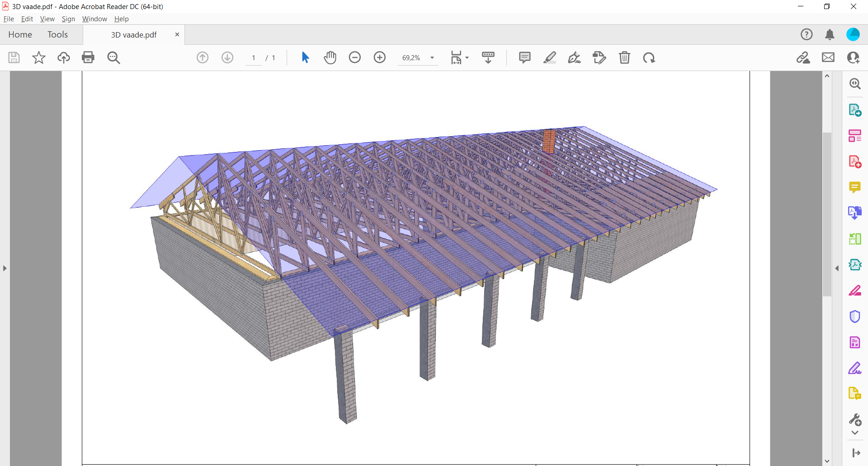
Task: Select the Highlight text tool
Action: [x=549, y=57]
